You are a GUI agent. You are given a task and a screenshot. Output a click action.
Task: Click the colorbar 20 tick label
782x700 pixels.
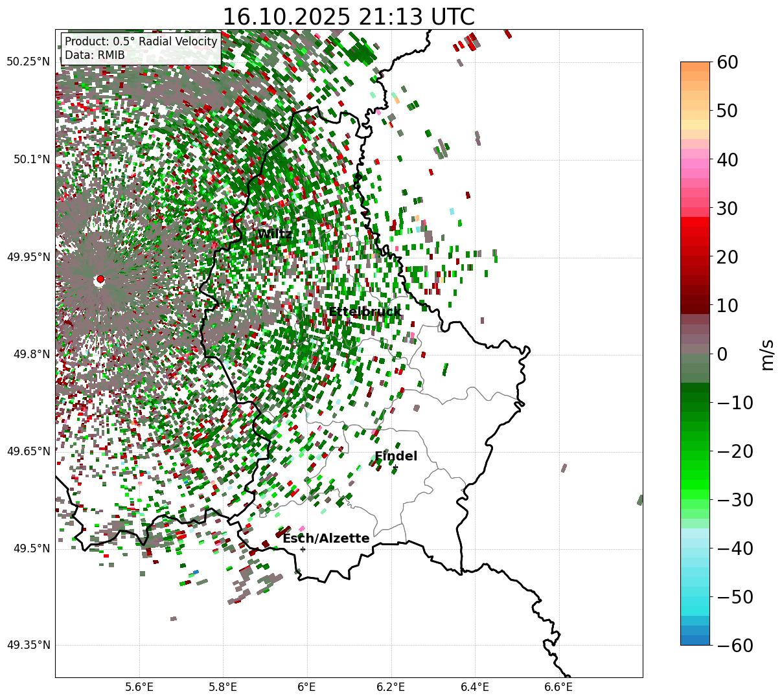[727, 257]
